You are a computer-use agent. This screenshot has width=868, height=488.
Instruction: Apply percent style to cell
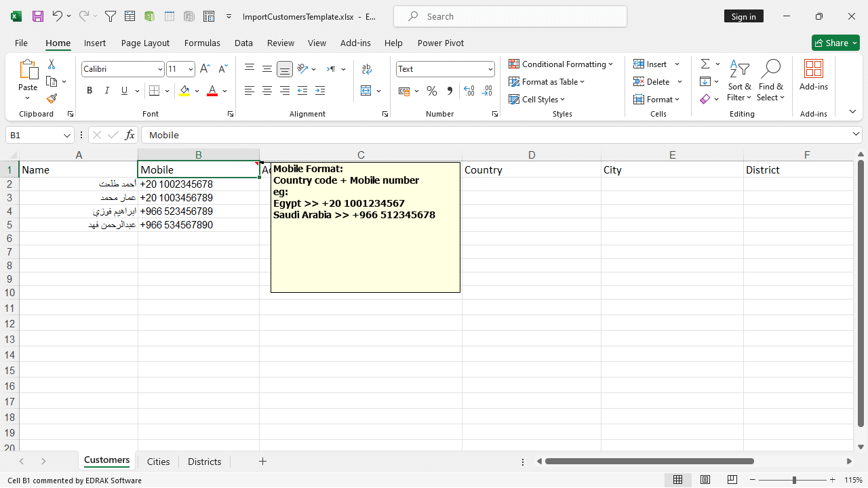[x=432, y=91]
